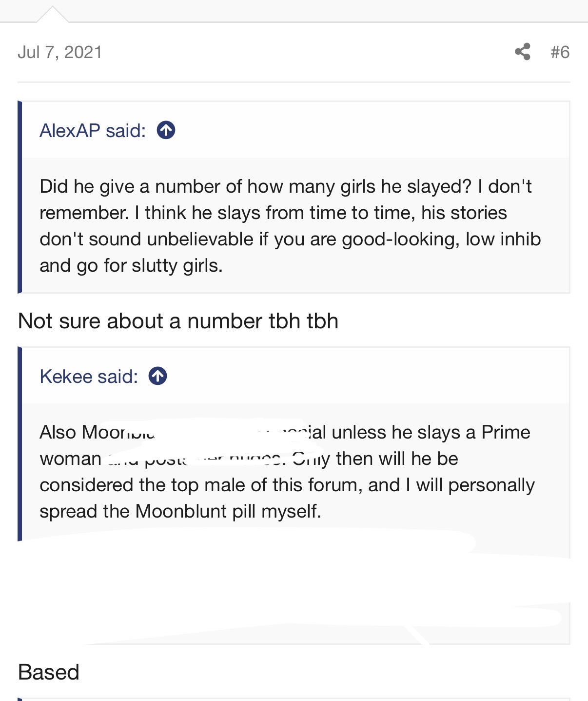Image resolution: width=588 pixels, height=701 pixels.
Task: Click Kekee's quoted text mentioning Prime woman
Action: pos(287,472)
